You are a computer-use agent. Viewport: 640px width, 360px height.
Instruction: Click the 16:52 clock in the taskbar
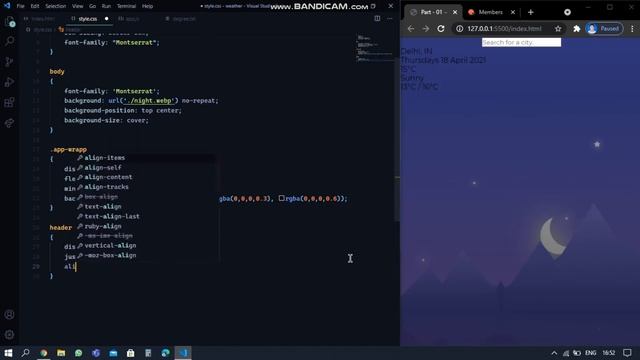609,353
